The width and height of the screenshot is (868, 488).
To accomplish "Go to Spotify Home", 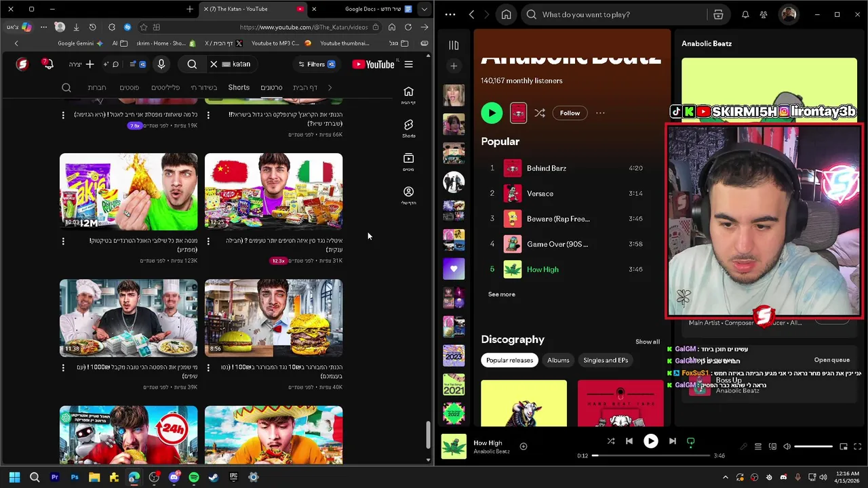I will click(506, 15).
